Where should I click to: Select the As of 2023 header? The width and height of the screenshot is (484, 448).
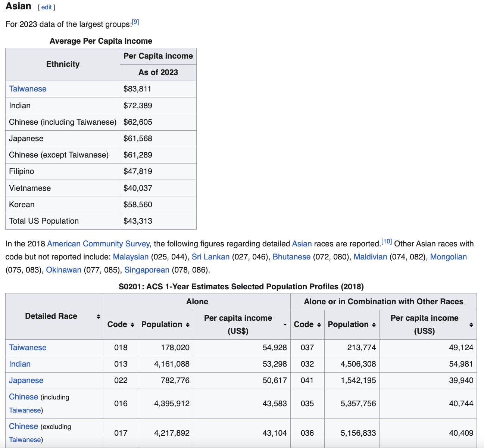[x=158, y=72]
